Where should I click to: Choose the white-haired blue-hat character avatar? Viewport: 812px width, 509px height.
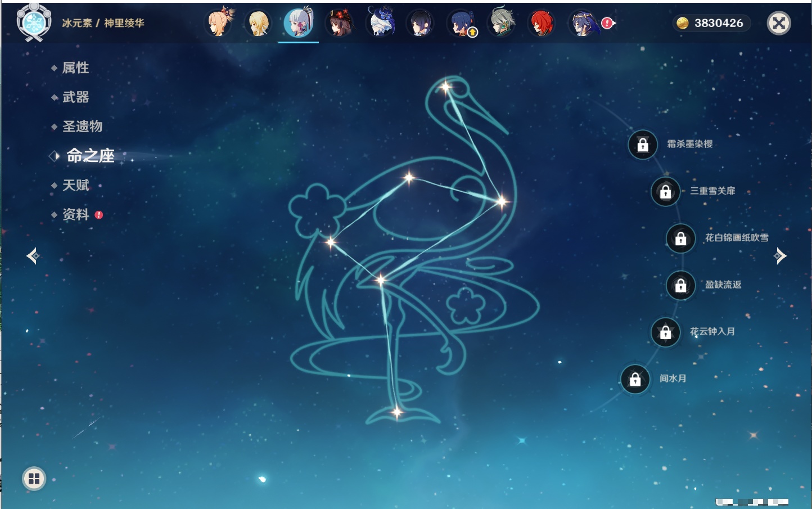380,22
